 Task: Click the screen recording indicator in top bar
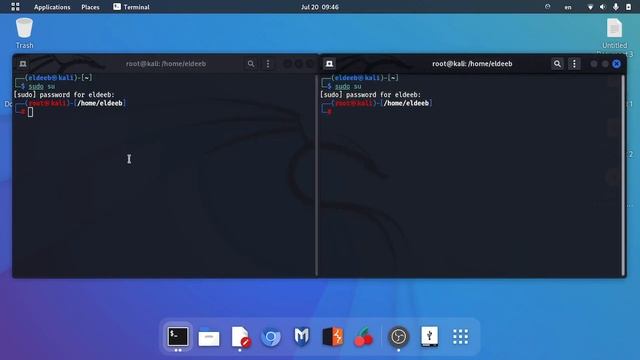click(x=547, y=7)
